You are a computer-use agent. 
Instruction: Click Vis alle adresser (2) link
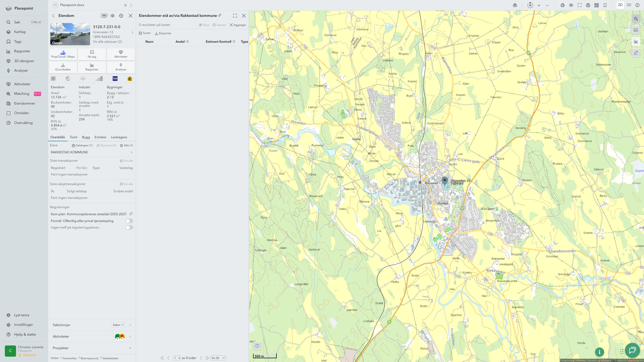[x=107, y=42]
